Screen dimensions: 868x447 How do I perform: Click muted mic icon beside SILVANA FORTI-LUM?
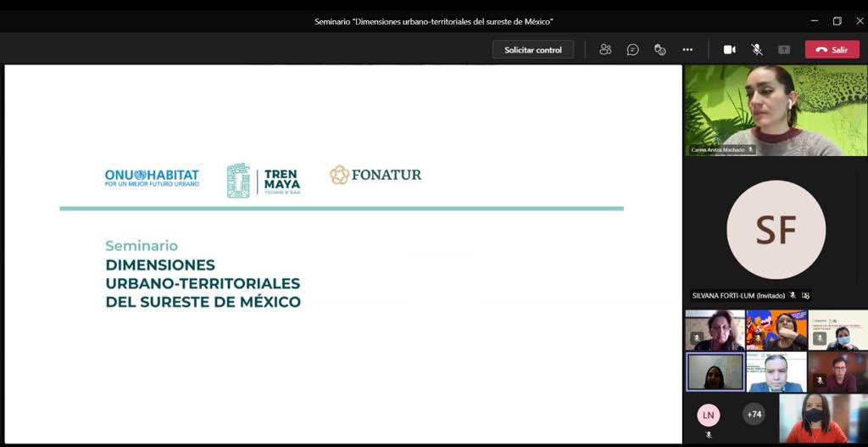click(793, 296)
